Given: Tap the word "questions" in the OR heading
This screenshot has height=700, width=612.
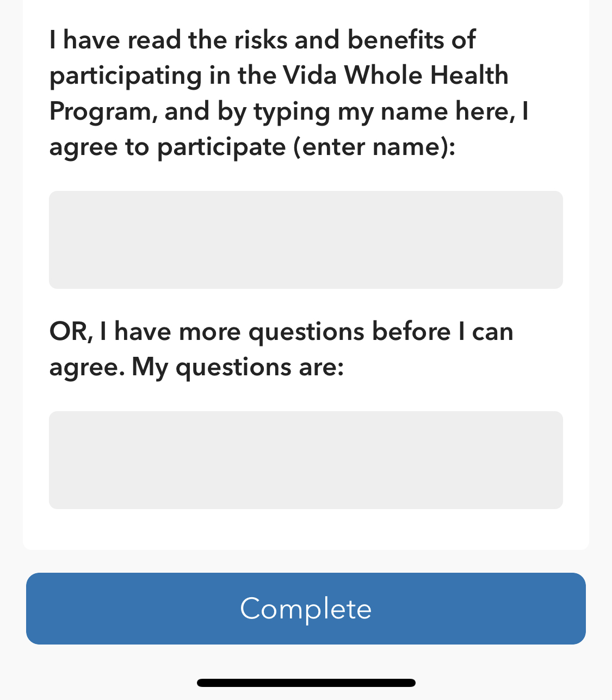Looking at the screenshot, I should (x=306, y=332).
